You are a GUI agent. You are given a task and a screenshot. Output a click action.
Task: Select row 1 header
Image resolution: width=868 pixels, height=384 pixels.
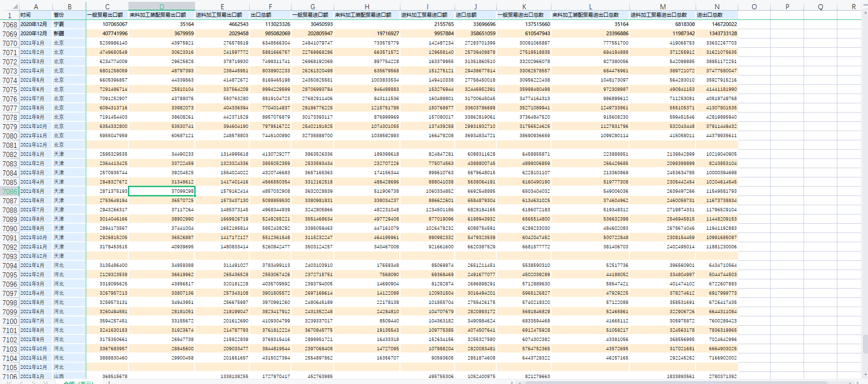coord(10,15)
